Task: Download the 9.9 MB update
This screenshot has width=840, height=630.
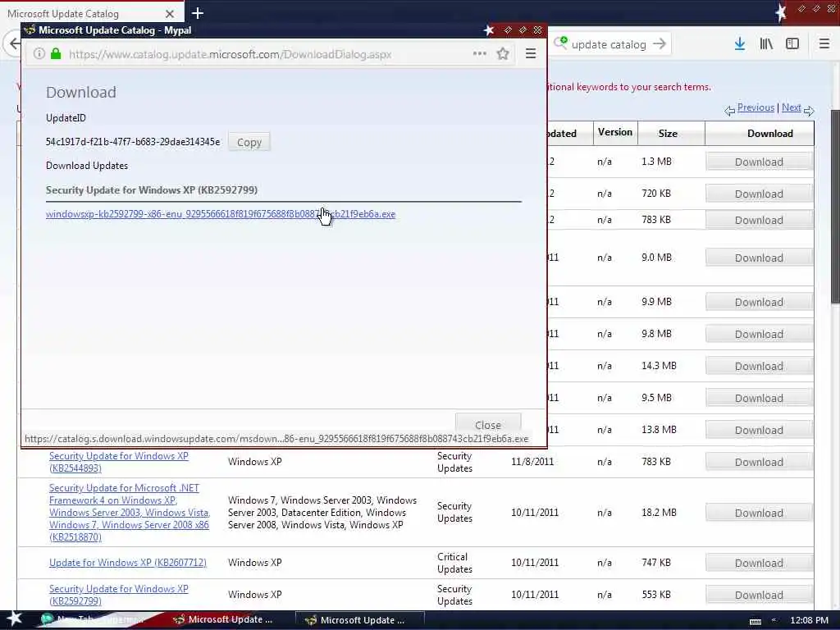Action: pos(759,302)
